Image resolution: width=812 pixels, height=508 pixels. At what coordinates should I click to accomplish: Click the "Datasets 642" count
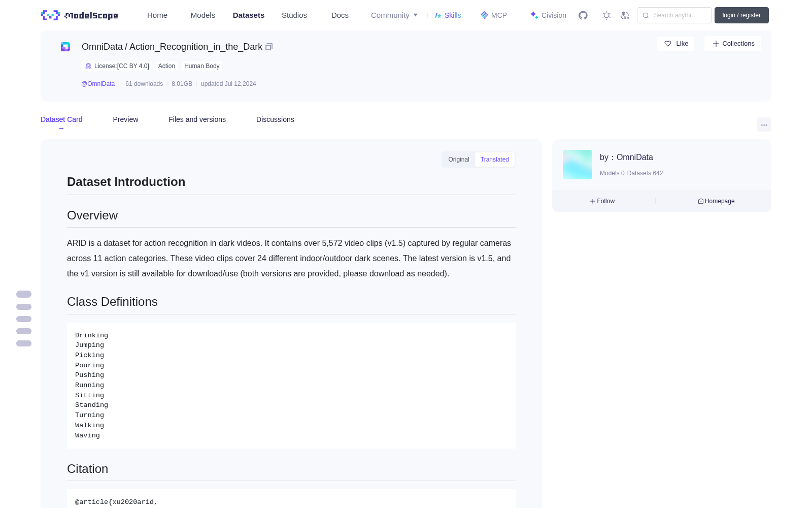pos(645,173)
